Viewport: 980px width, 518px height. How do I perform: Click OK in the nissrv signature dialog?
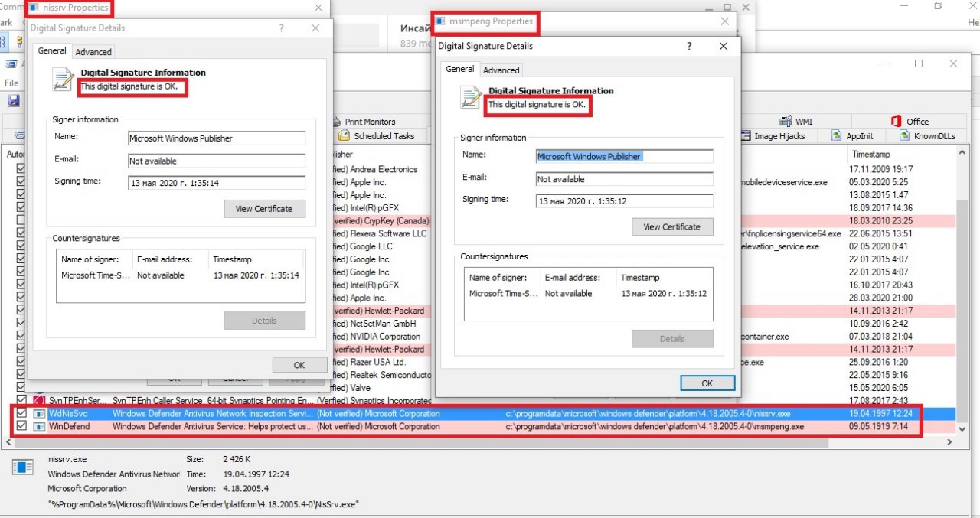tap(299, 365)
